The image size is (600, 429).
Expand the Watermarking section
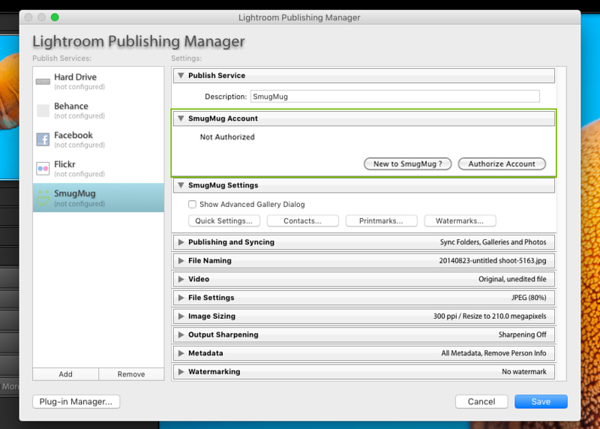(x=181, y=372)
